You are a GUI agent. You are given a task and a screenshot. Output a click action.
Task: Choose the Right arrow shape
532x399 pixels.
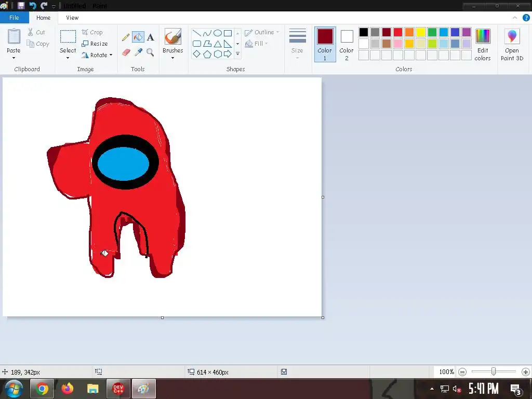point(228,54)
